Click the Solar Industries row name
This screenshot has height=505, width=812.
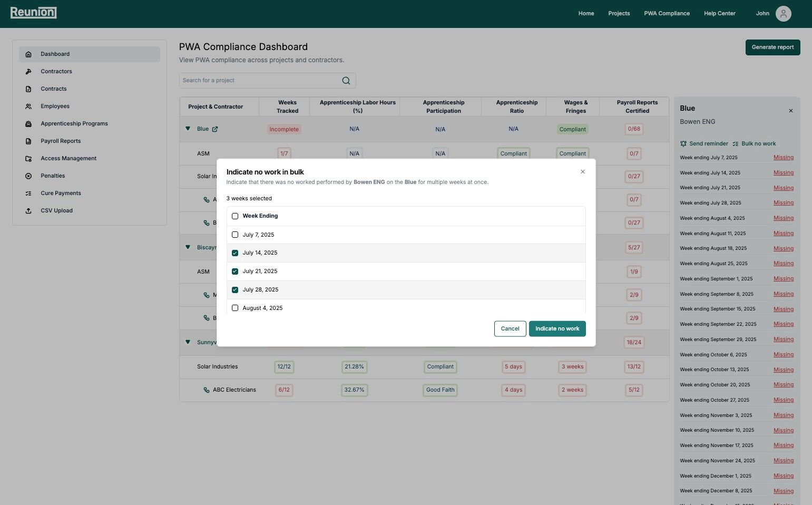point(217,367)
